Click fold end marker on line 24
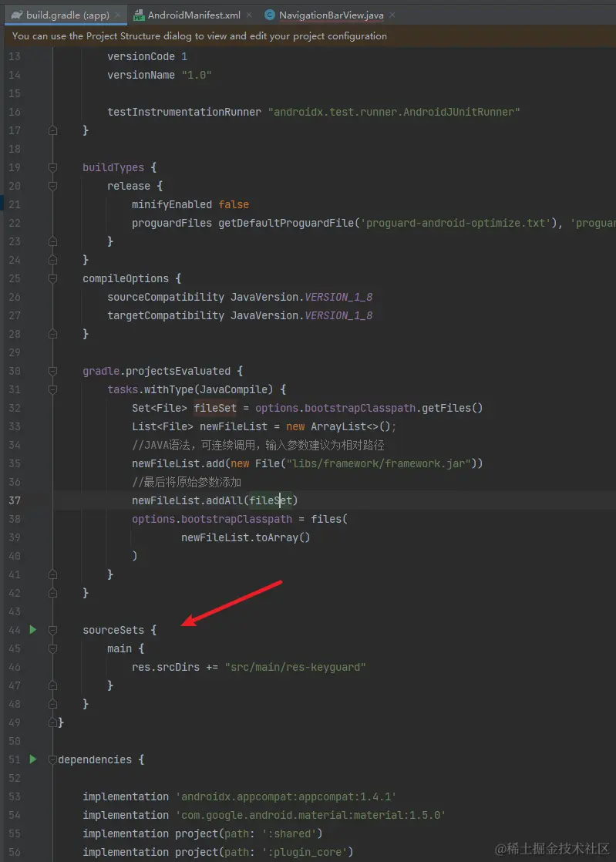Image resolution: width=616 pixels, height=862 pixels. [x=52, y=260]
